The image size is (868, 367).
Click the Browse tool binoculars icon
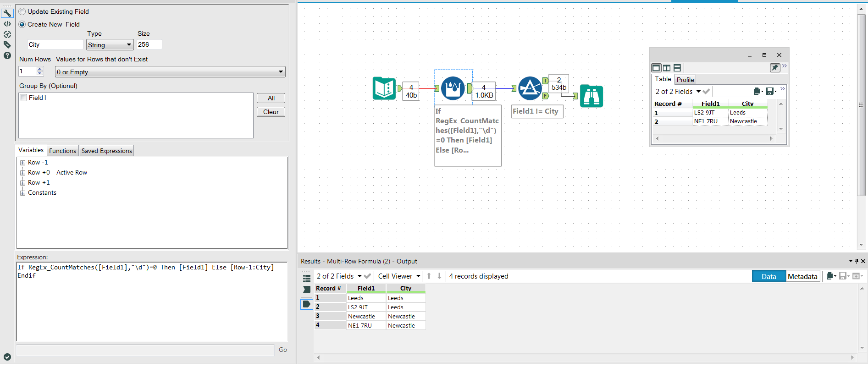point(591,96)
